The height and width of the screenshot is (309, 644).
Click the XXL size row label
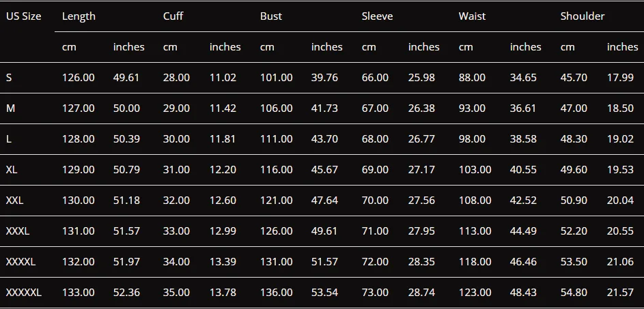(14, 201)
